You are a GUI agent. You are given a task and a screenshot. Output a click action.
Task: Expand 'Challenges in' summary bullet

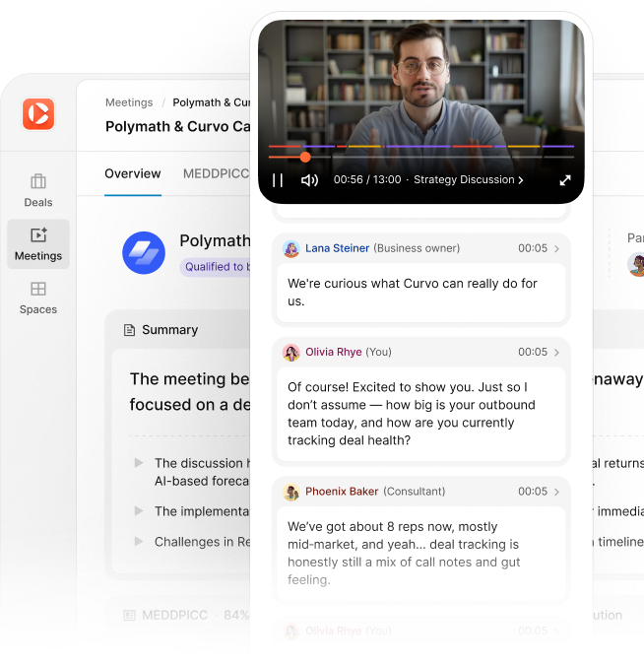[139, 541]
